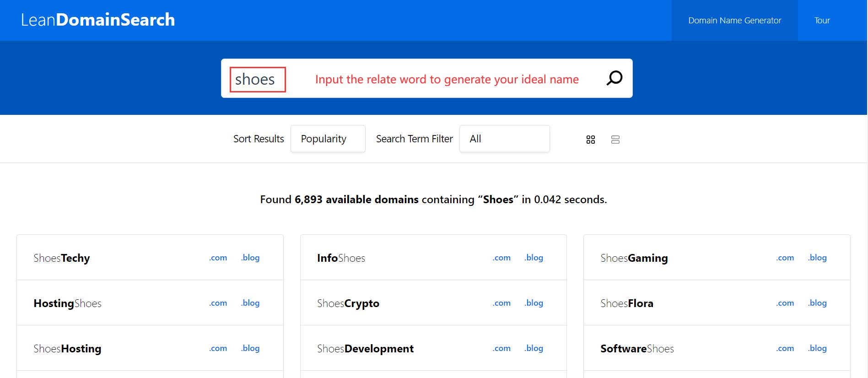This screenshot has width=868, height=378.
Task: Open .com link for ShoesGaming
Action: click(x=785, y=258)
